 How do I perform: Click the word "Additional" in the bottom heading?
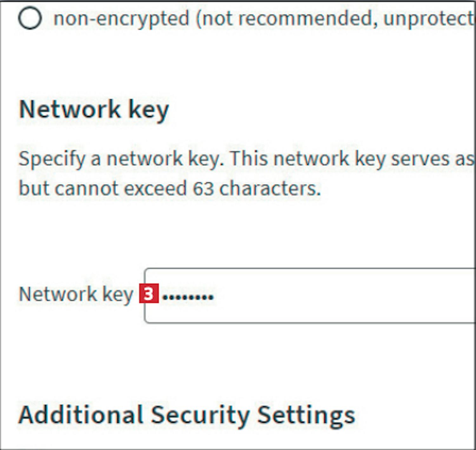tap(81, 415)
